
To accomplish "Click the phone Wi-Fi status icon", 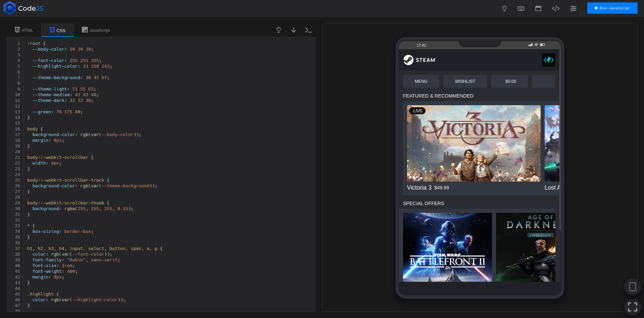I will (536, 45).
